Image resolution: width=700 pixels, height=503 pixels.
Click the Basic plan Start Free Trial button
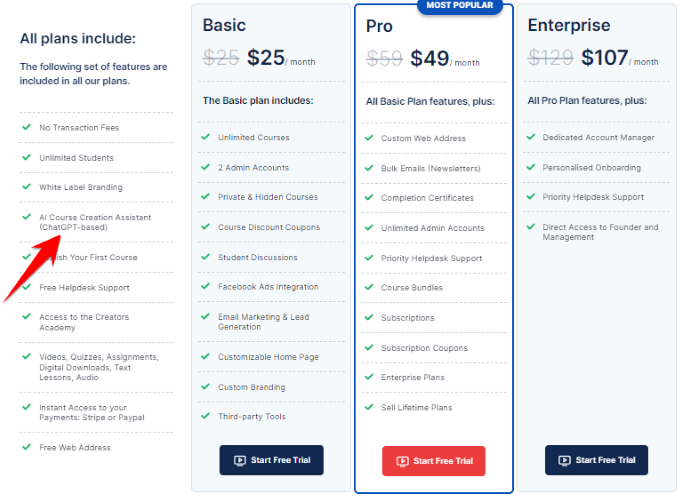pos(271,460)
